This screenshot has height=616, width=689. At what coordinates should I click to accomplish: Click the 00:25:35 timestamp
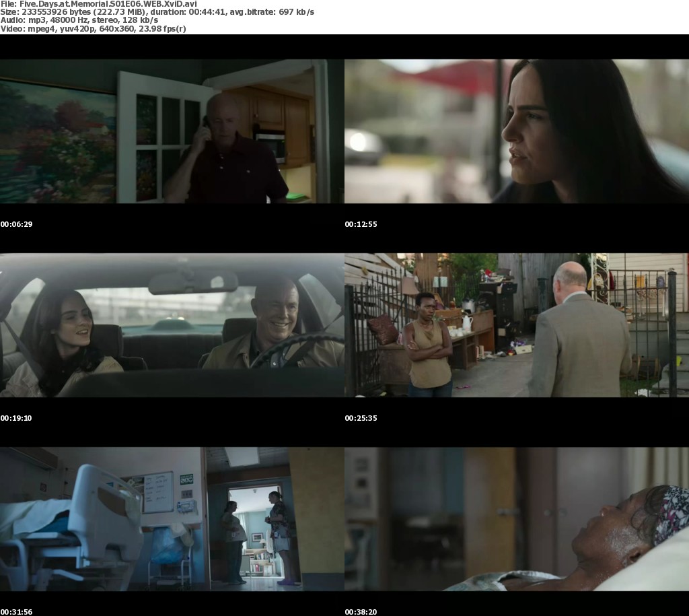pyautogui.click(x=361, y=418)
